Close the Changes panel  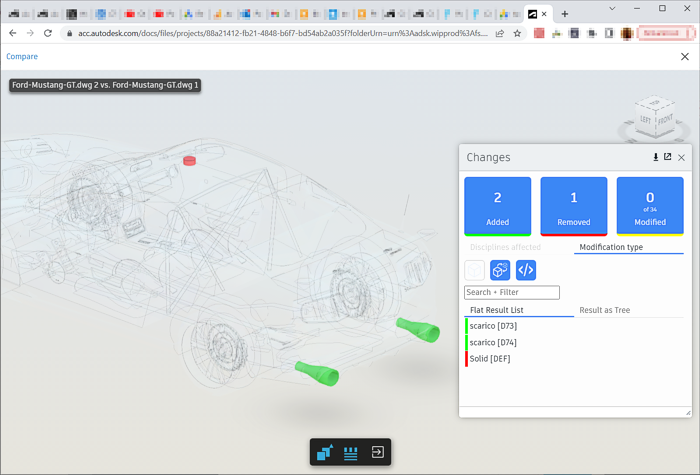681,158
